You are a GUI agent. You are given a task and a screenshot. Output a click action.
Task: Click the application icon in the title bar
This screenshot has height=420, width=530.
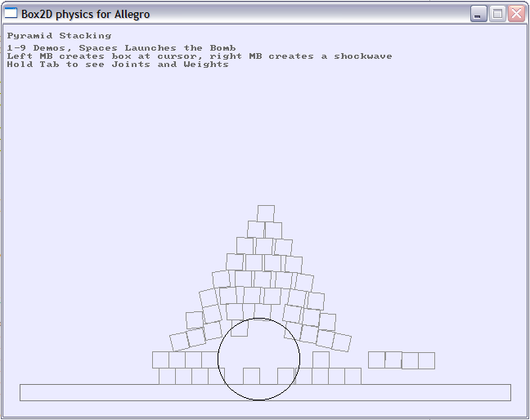tap(11, 14)
